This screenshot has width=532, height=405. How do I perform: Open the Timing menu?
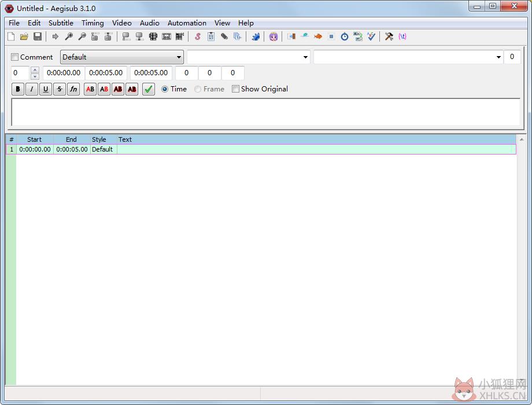point(93,23)
